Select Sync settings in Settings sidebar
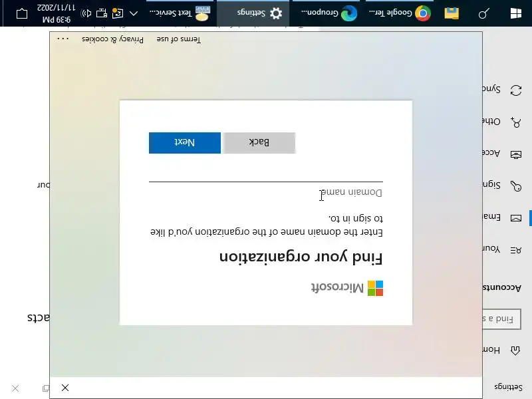The height and width of the screenshot is (399, 532). click(x=516, y=90)
